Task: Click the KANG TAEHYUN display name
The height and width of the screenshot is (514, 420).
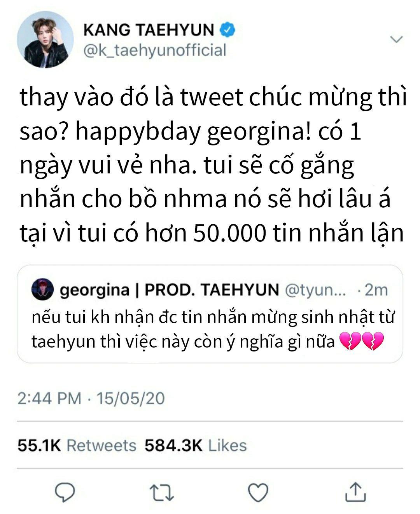Action: 149,30
